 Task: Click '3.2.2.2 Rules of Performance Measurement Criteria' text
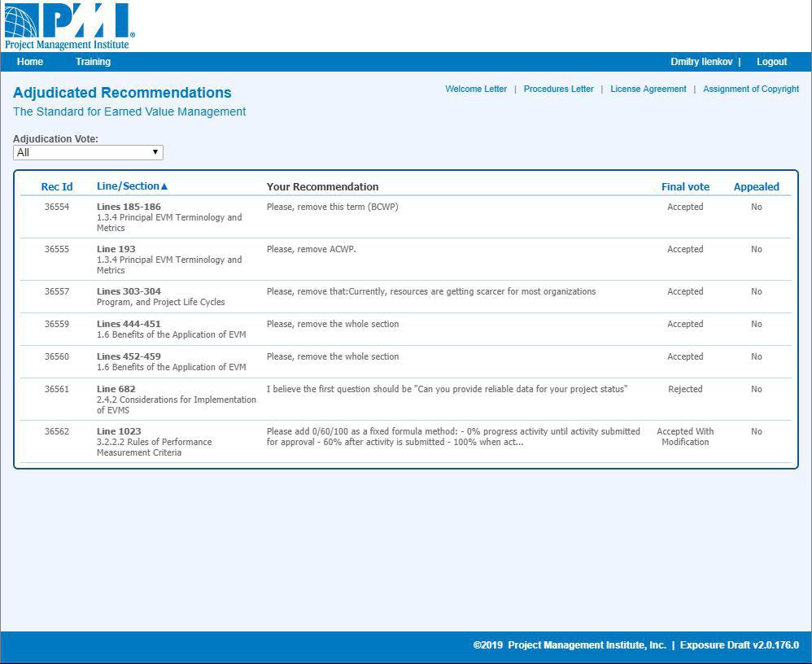click(155, 448)
